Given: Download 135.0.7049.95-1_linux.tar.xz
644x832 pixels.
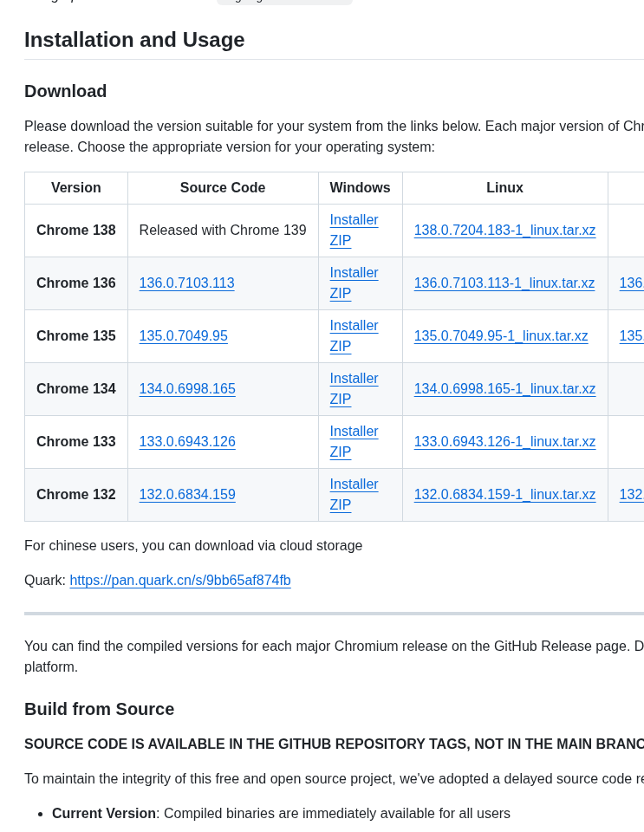Looking at the screenshot, I should point(501,336).
